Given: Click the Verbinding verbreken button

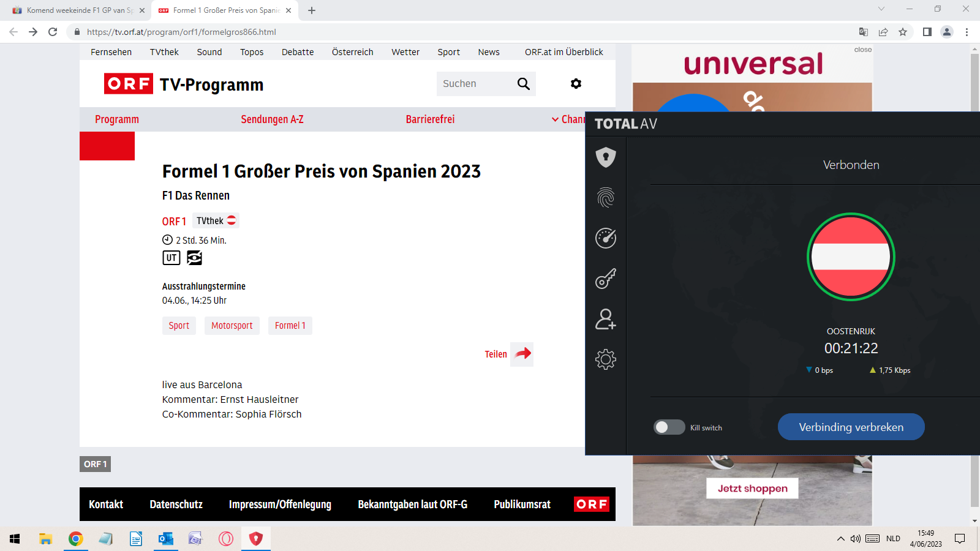Looking at the screenshot, I should [851, 427].
